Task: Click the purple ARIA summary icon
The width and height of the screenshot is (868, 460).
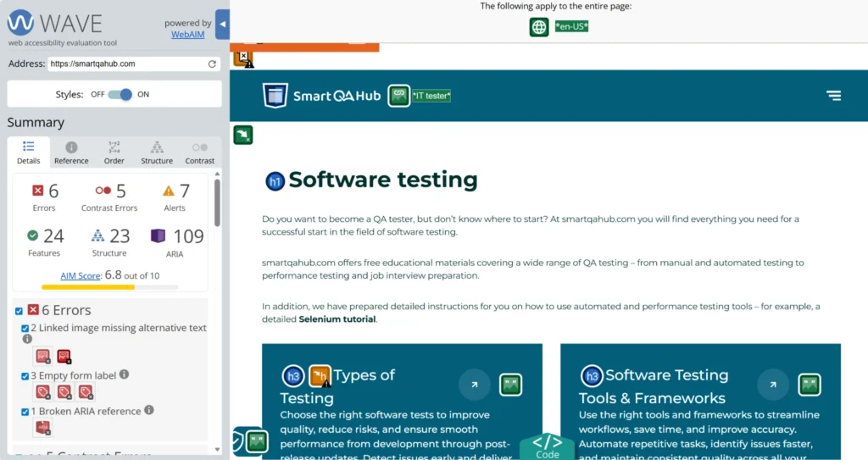Action: [158, 236]
